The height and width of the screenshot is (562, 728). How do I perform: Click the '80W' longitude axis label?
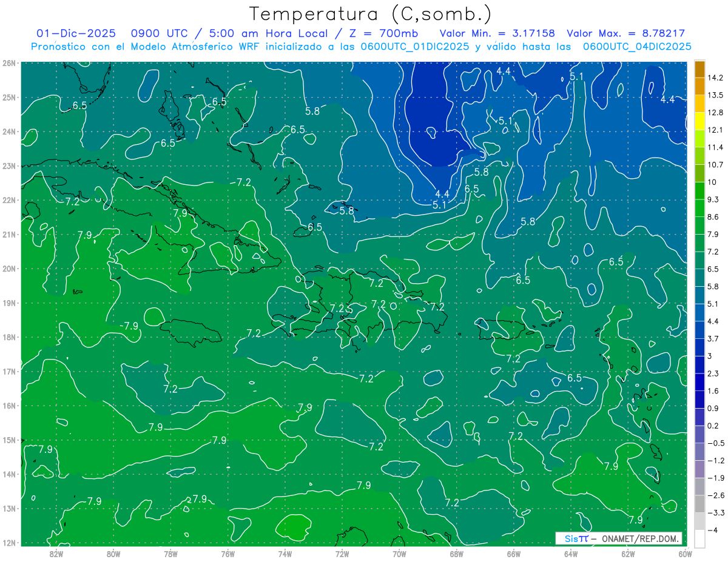click(113, 554)
